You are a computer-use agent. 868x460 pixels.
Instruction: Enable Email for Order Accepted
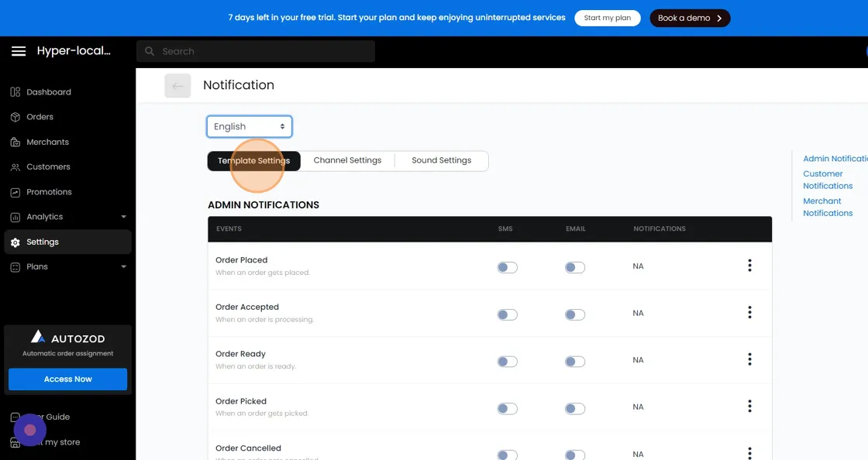click(x=574, y=314)
